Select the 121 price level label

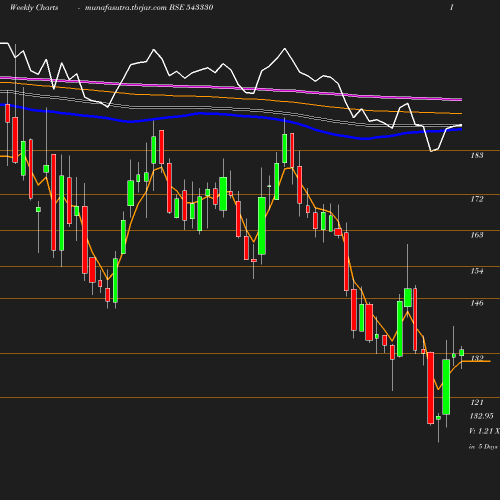pos(477,402)
